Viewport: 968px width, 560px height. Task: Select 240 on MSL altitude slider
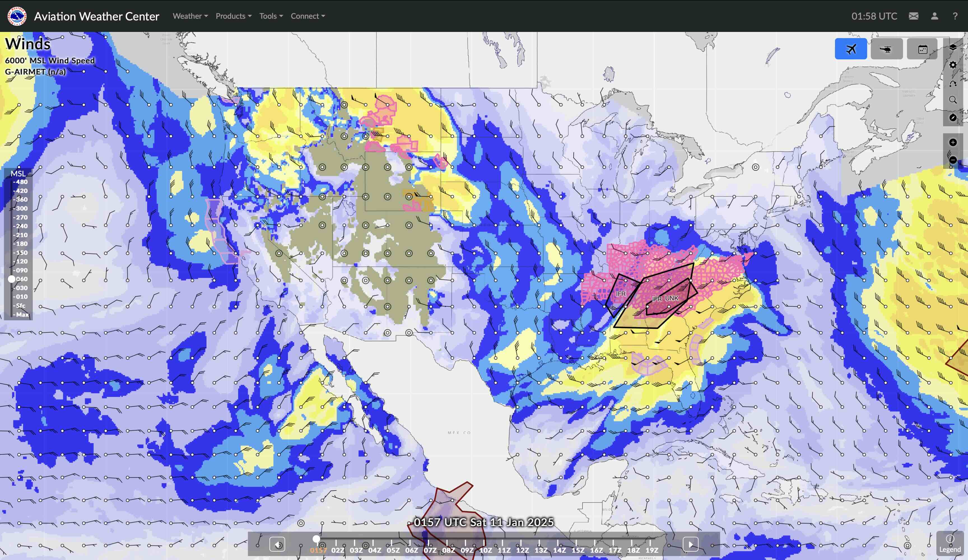click(x=21, y=226)
